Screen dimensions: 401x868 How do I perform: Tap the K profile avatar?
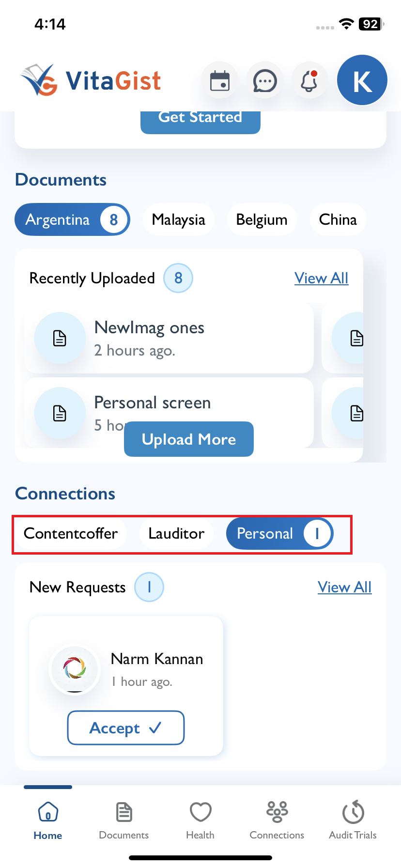(x=362, y=80)
